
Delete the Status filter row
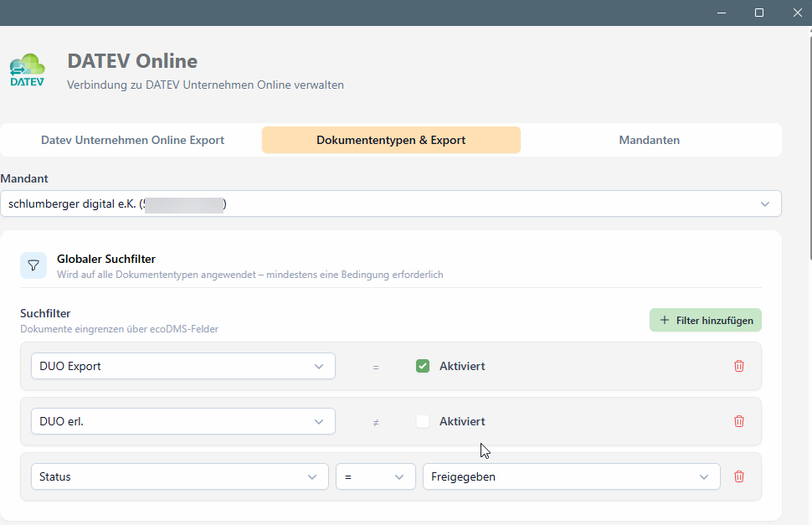[739, 476]
